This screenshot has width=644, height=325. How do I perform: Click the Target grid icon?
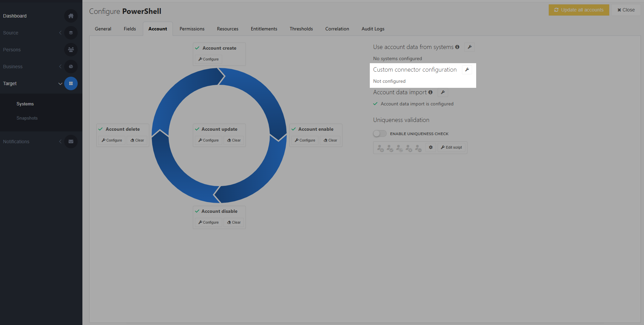[71, 83]
